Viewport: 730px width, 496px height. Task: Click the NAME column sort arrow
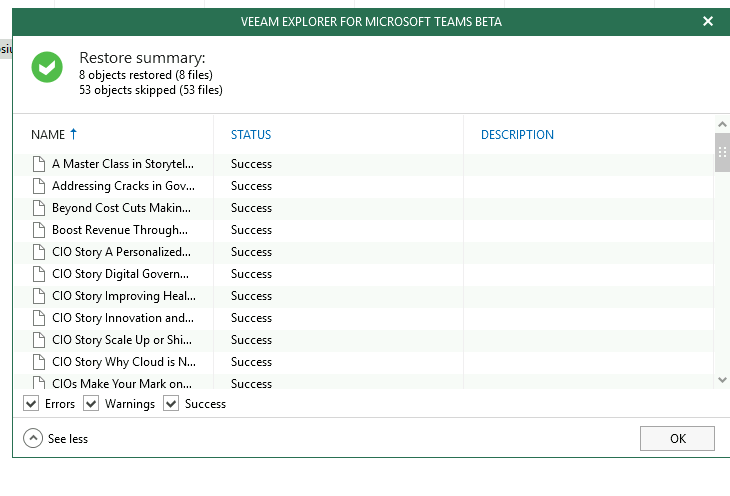(x=73, y=134)
